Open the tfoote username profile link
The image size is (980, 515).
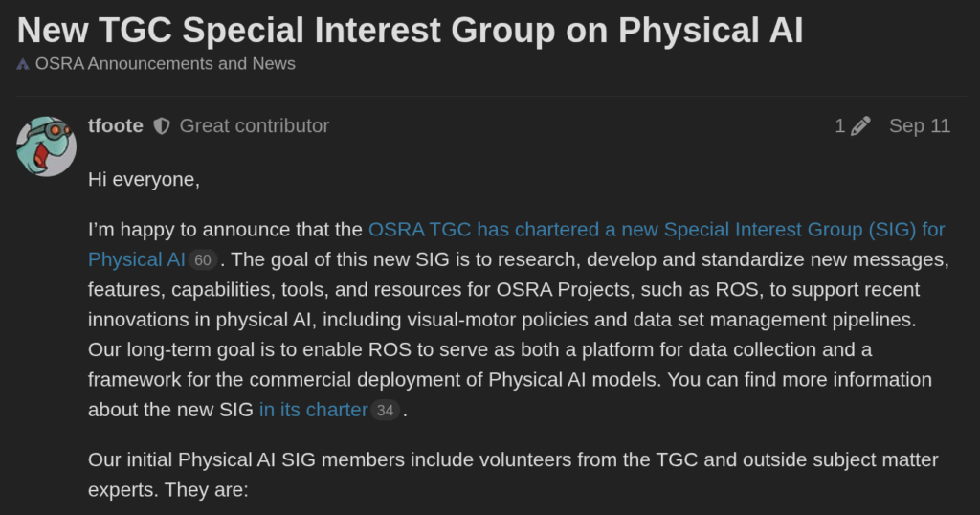coord(116,126)
